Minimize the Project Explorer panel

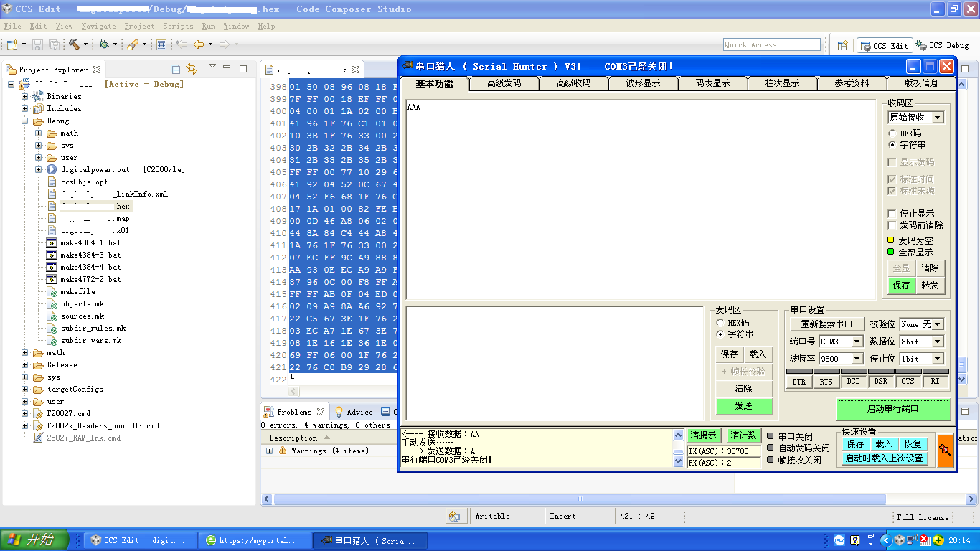click(x=227, y=68)
